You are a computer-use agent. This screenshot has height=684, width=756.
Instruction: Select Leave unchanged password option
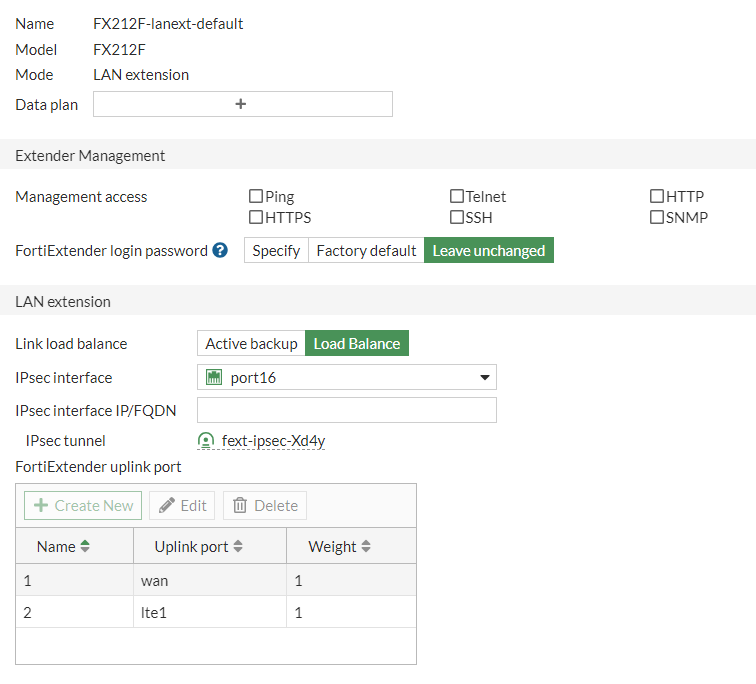[x=489, y=250]
